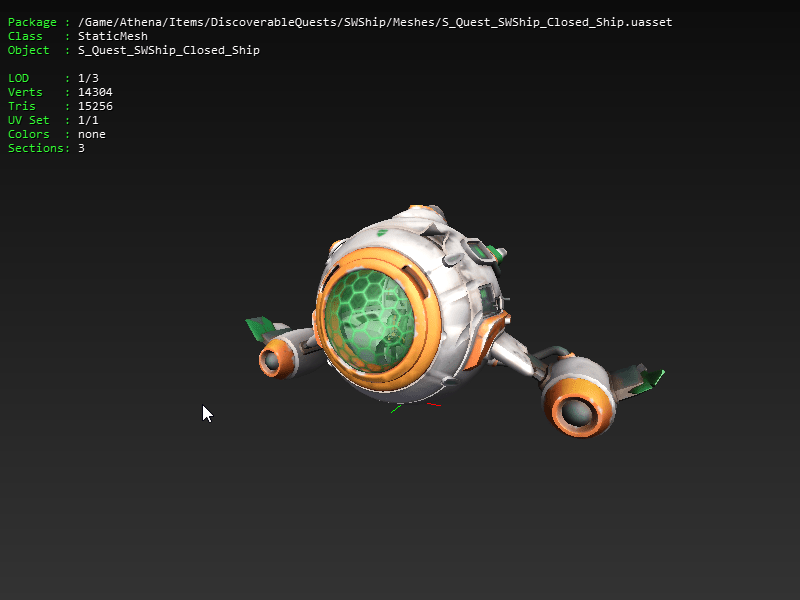Click the Tris count '15256'
Viewport: 800px width, 600px height.
(x=95, y=106)
